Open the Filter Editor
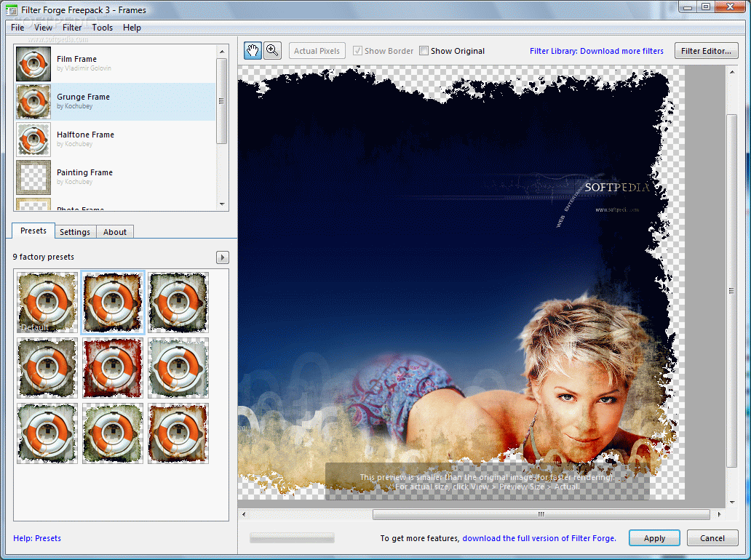The width and height of the screenshot is (751, 560). [707, 51]
